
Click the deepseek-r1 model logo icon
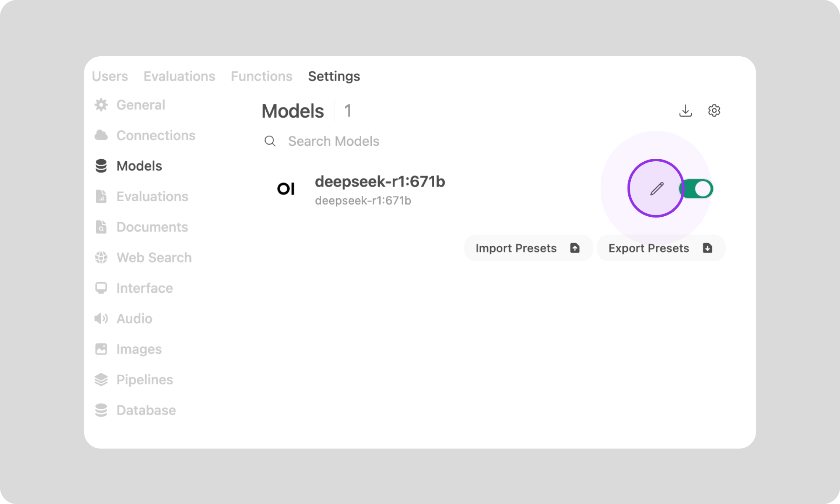click(x=286, y=189)
